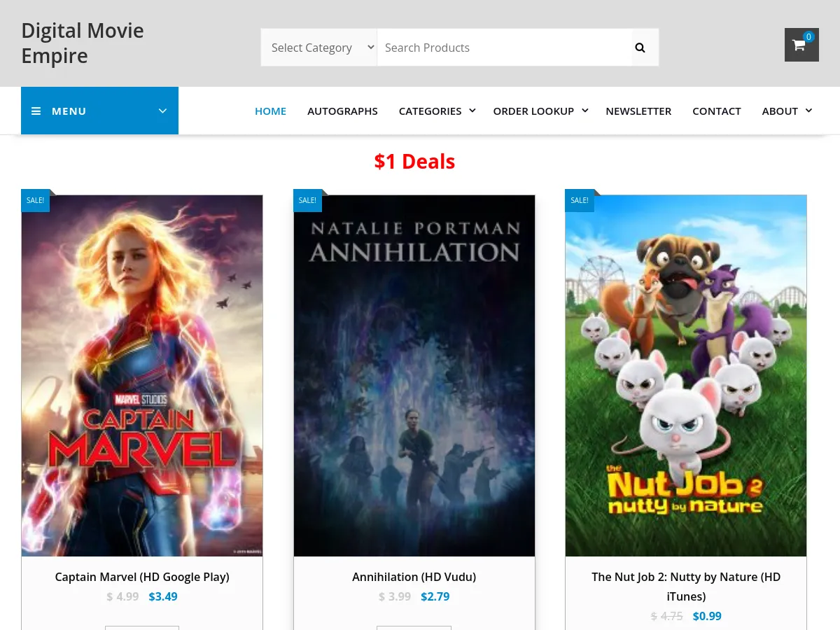Expand the ORDER LOOKUP menu chevron
The image size is (840, 630).
pos(585,110)
